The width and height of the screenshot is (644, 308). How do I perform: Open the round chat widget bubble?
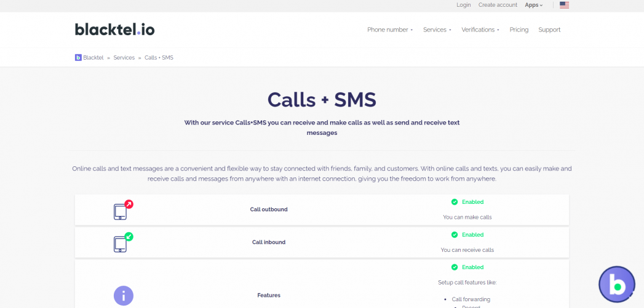coord(616,284)
